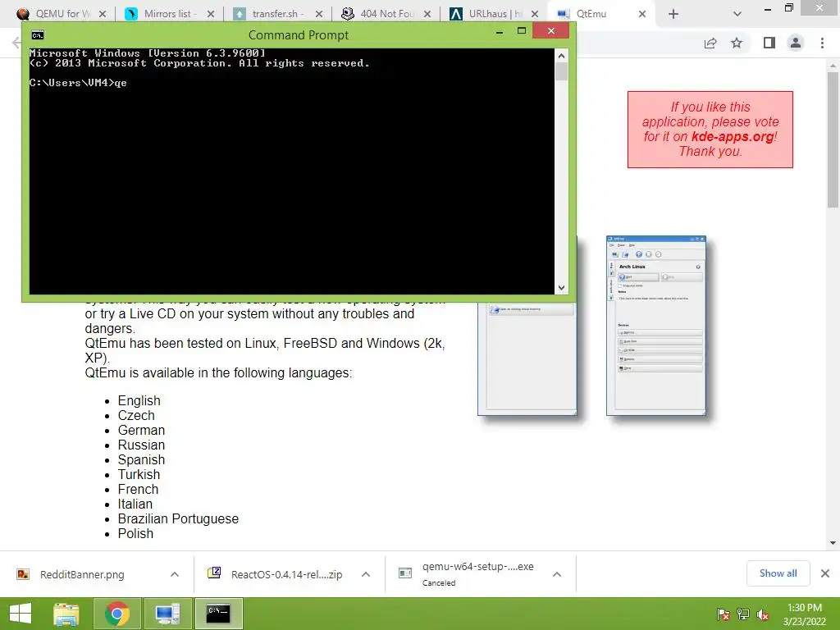Open File Explorer from taskbar
This screenshot has height=630, width=840.
66,614
